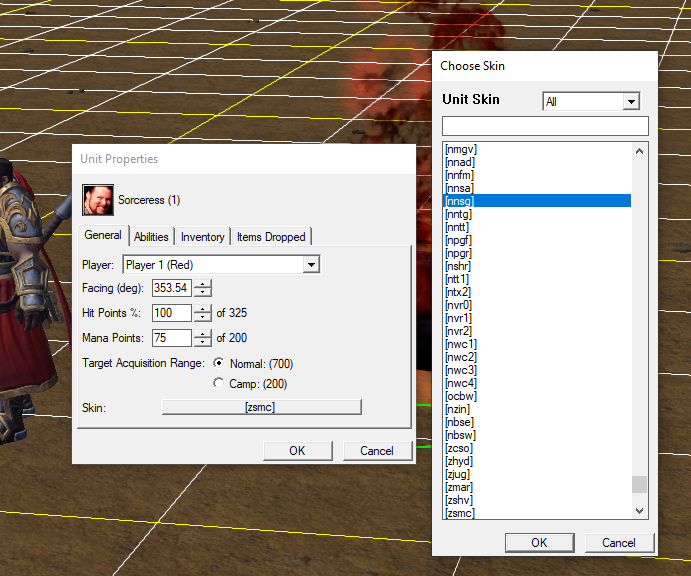Click the highlighted [nnsg] entry
This screenshot has width=691, height=576.
[537, 201]
